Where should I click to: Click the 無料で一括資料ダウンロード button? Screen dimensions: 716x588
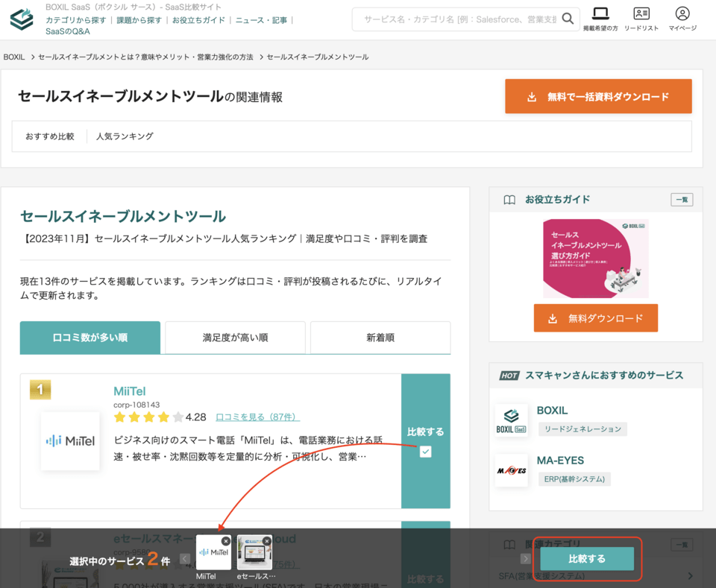598,97
